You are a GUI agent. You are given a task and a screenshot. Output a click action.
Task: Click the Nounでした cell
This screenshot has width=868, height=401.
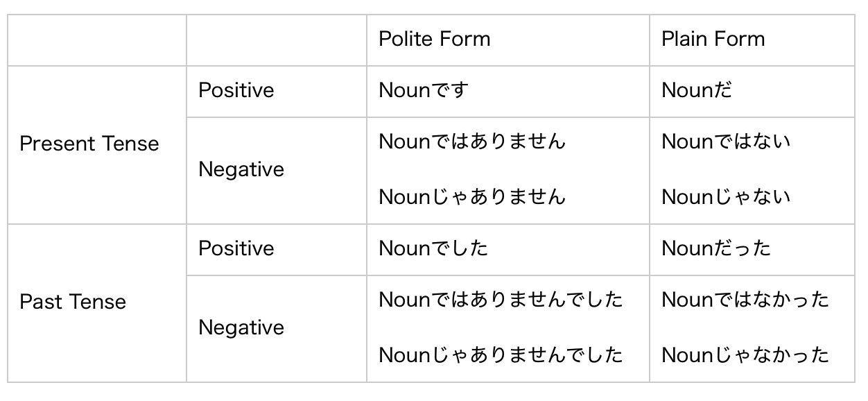tap(433, 249)
